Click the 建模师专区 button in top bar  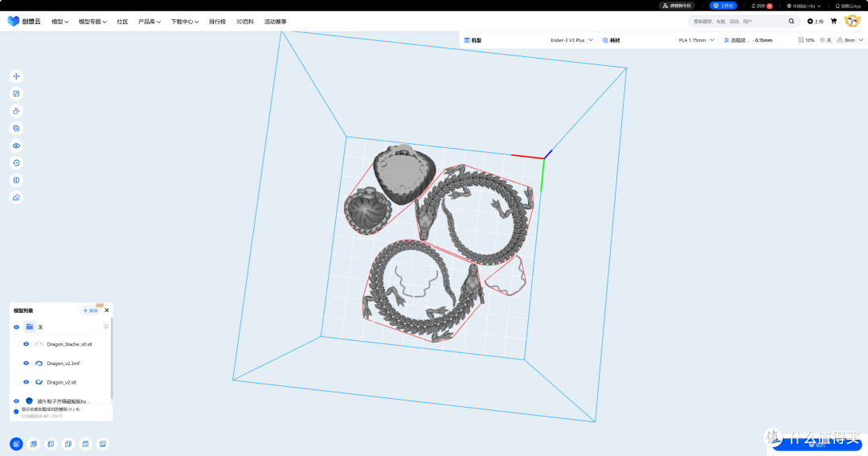pyautogui.click(x=677, y=6)
